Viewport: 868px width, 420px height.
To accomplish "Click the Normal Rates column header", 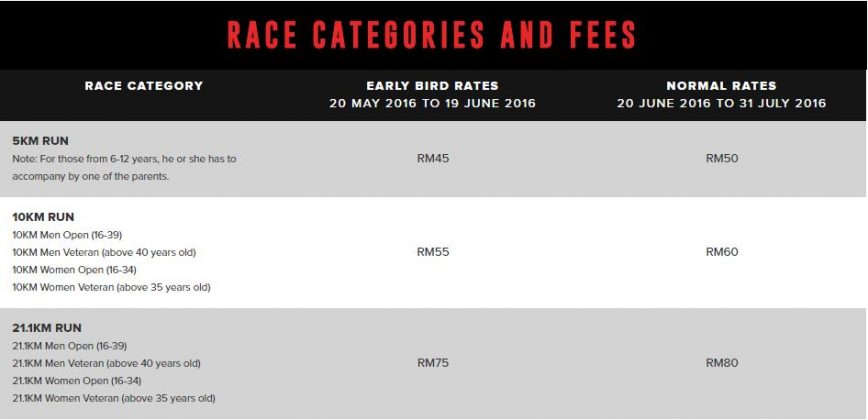I will click(x=721, y=86).
